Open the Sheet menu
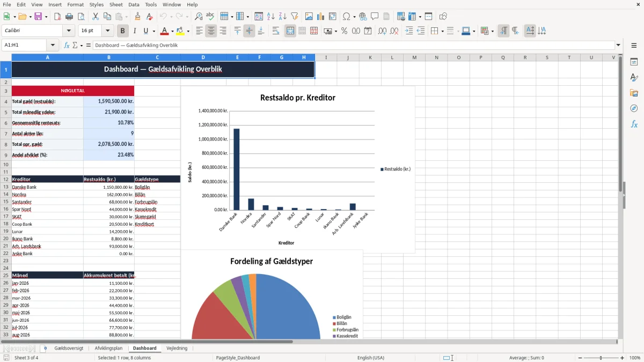This screenshot has height=362, width=644. pos(116,4)
